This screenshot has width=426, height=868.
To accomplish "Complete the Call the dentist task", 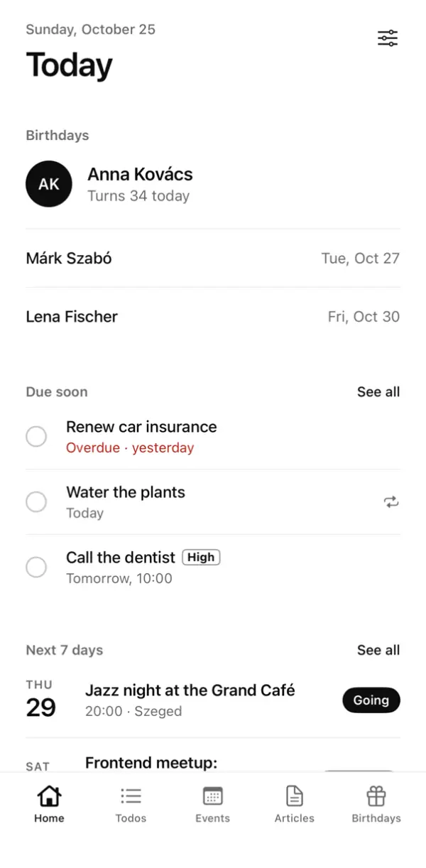I will tap(36, 568).
